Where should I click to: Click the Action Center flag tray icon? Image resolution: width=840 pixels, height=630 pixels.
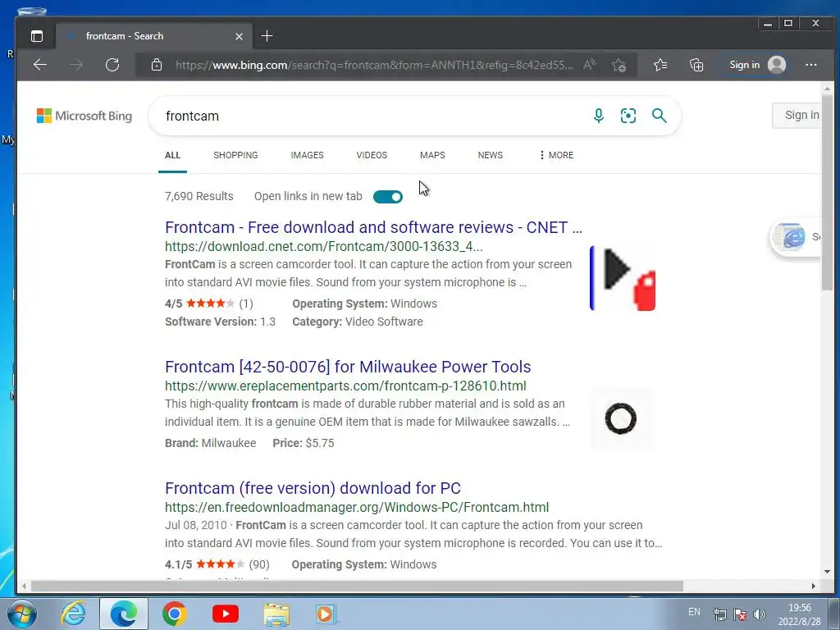click(x=740, y=614)
